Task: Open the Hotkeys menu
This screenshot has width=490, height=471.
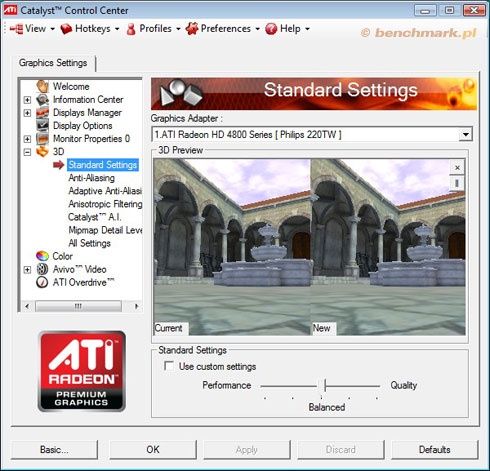Action: tap(90, 29)
